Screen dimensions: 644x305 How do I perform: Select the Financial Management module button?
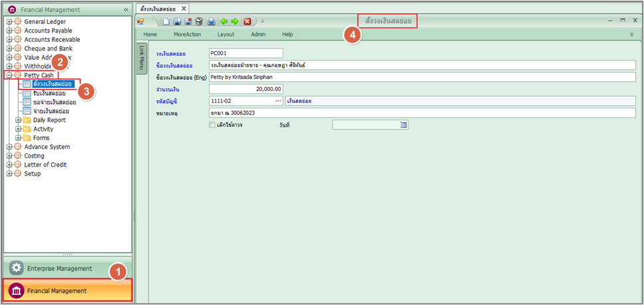[x=67, y=290]
